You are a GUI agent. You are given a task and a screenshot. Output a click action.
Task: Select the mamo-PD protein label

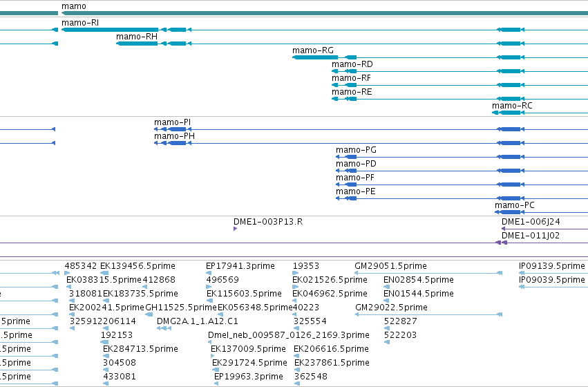click(x=356, y=164)
